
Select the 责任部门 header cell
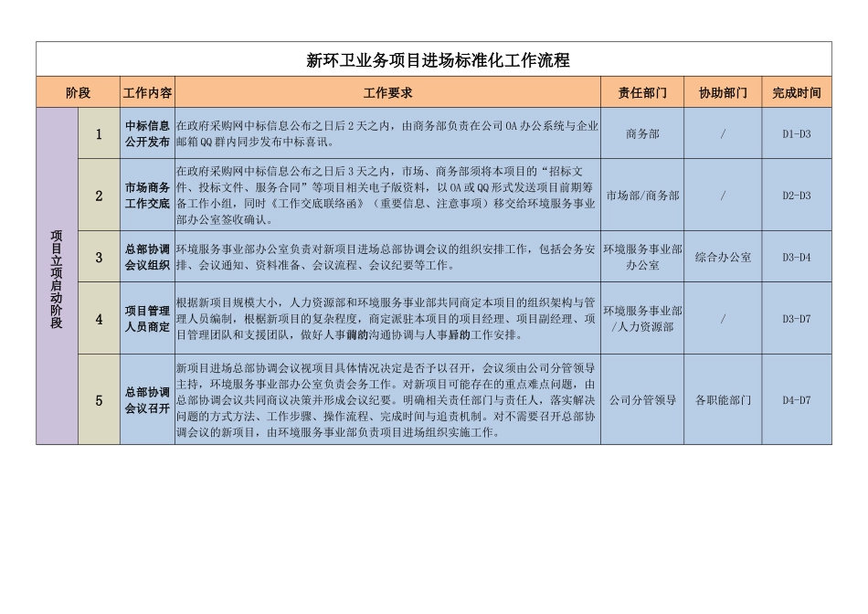point(642,92)
